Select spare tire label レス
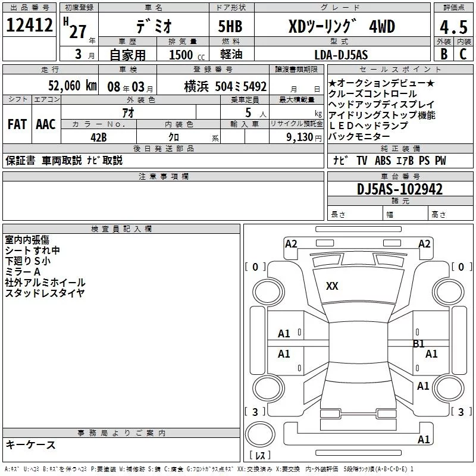 click(x=260, y=455)
